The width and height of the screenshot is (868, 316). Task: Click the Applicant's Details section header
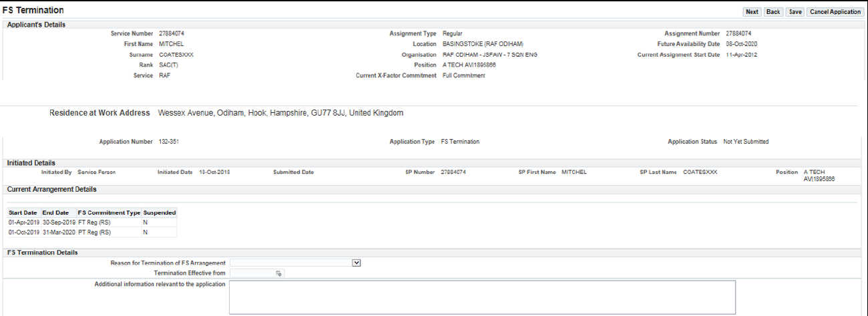(36, 25)
